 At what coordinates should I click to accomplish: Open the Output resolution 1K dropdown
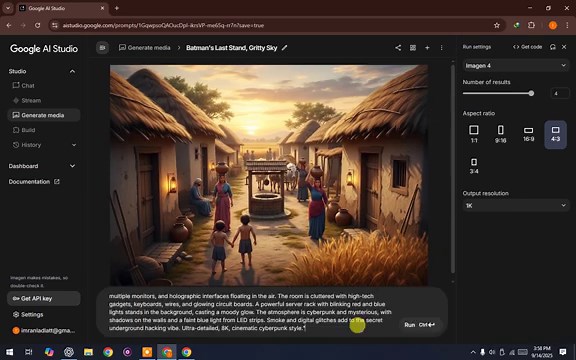515,205
